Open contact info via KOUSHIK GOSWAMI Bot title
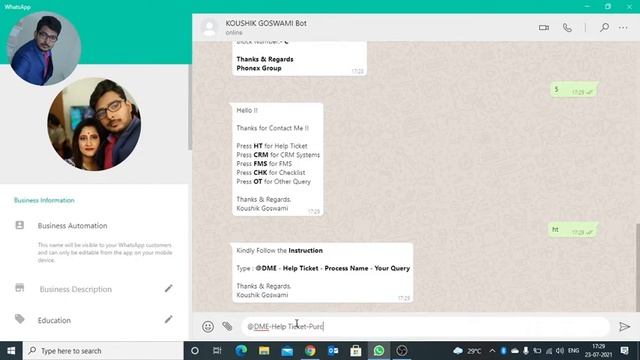 point(266,23)
